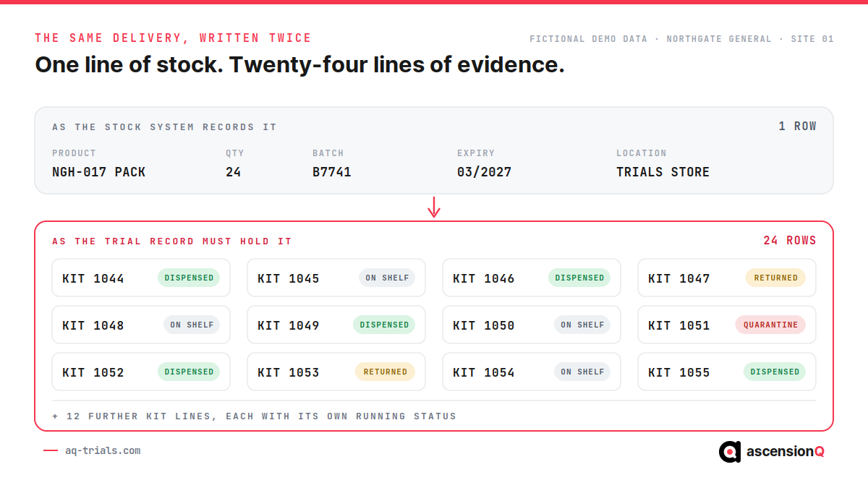Viewport: 868px width, 488px height.
Task: Click the 'KIT 1044' label
Action: [x=93, y=278]
